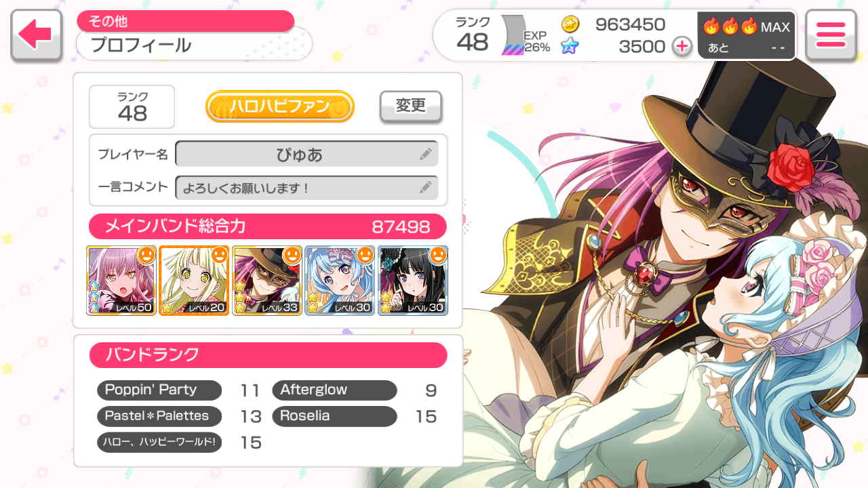Tap the Poppin' Party band rank label

coord(159,390)
